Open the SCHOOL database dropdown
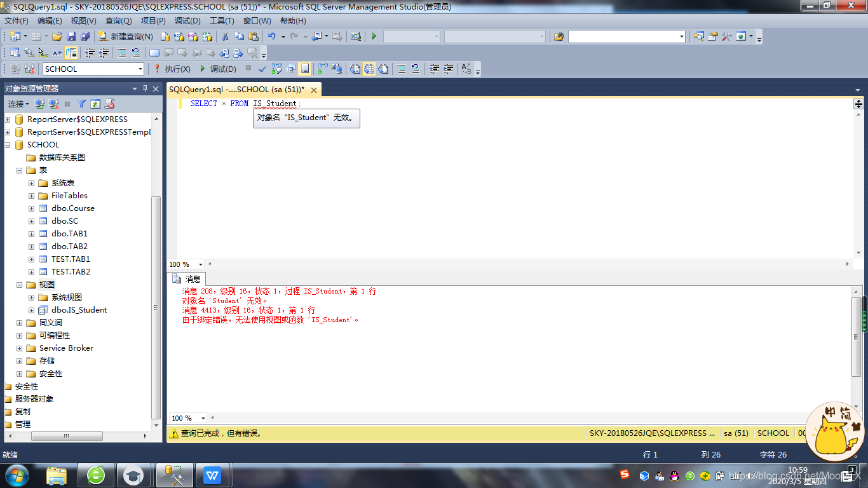The height and width of the screenshot is (488, 868). [140, 69]
